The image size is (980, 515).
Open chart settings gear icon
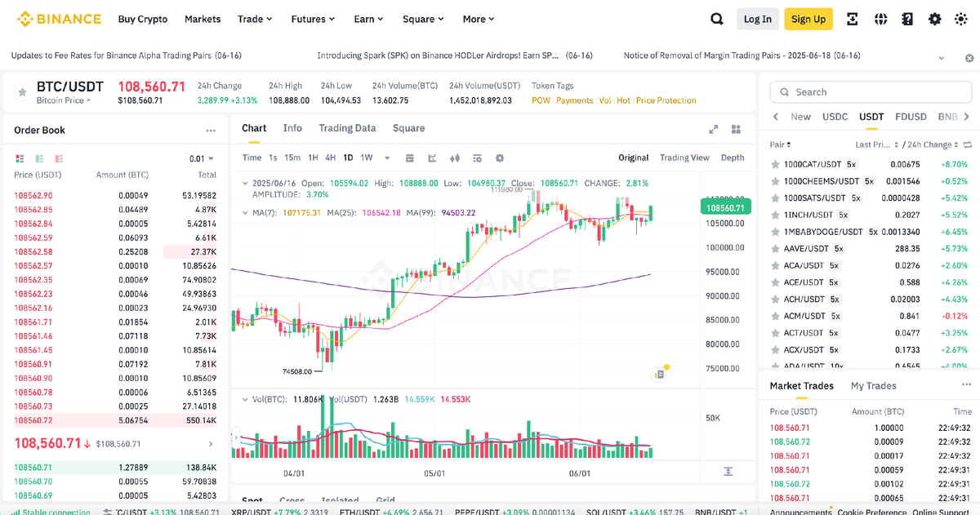coord(500,158)
